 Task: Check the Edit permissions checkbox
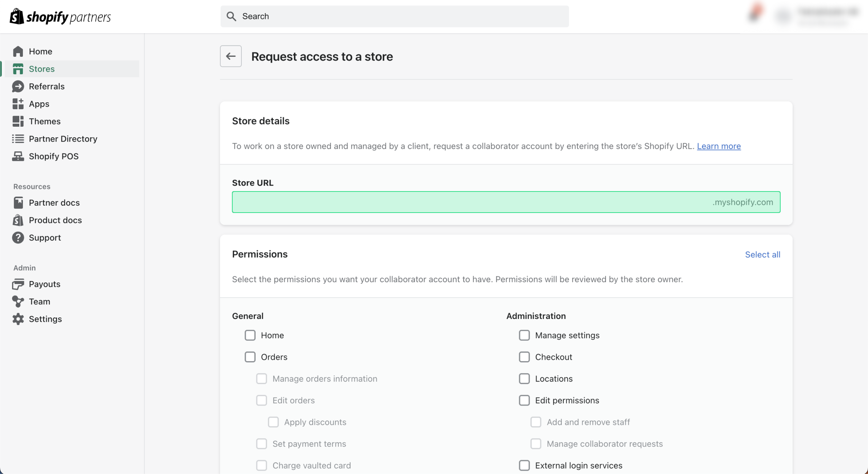point(524,400)
